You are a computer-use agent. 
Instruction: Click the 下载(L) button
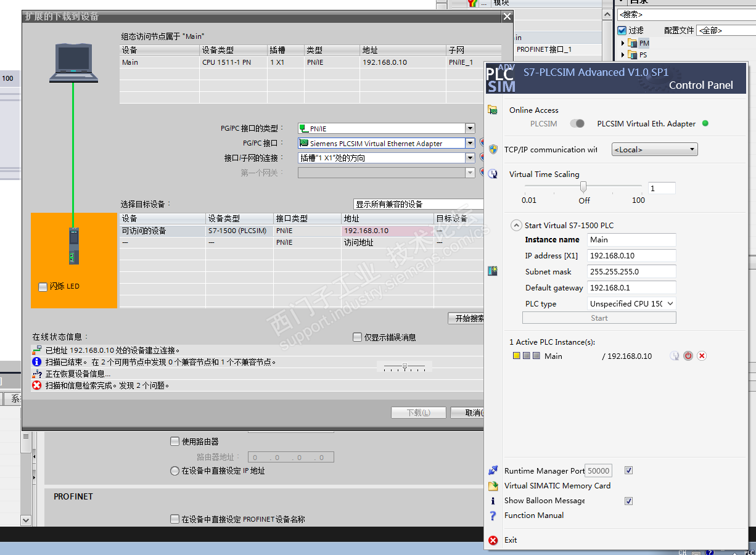[x=419, y=413]
